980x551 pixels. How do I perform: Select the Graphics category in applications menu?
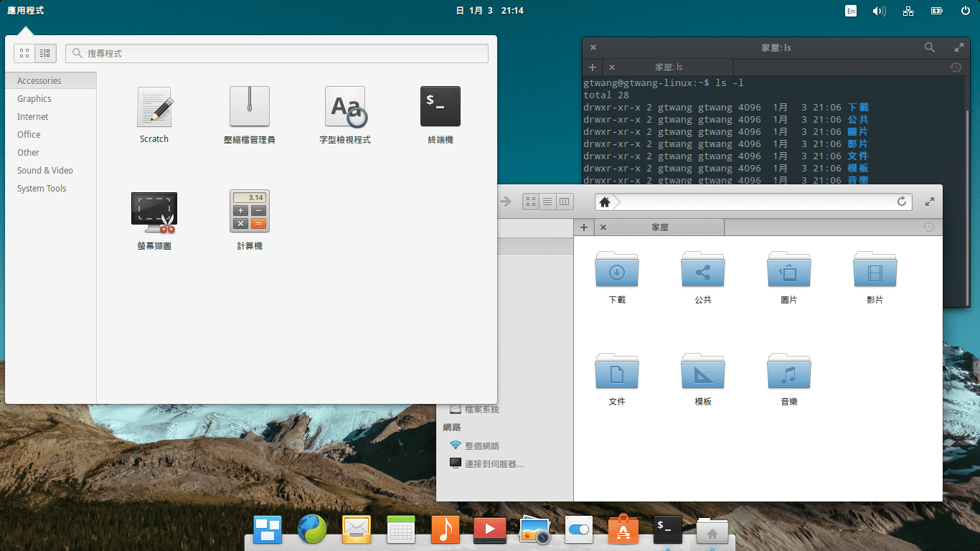pyautogui.click(x=32, y=98)
